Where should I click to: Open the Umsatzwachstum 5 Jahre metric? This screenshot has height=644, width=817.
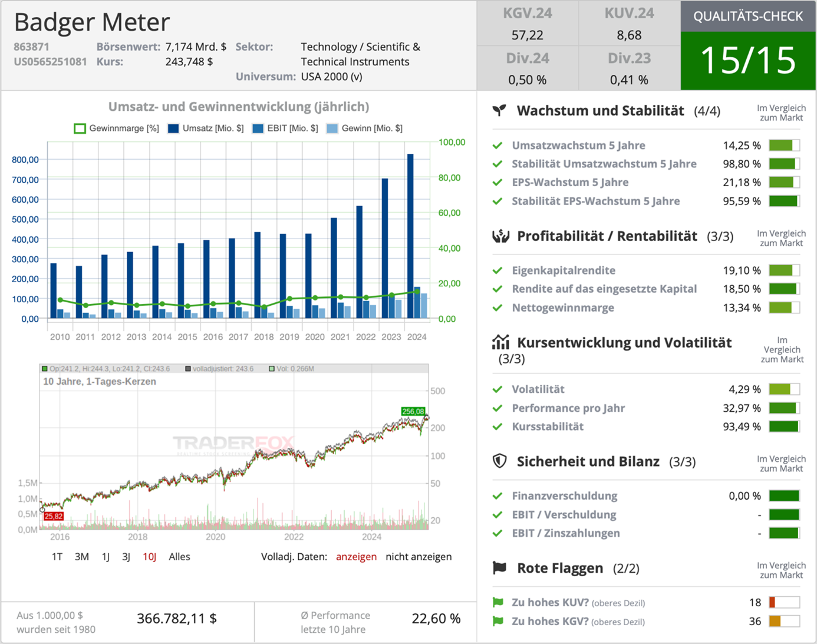tap(578, 146)
